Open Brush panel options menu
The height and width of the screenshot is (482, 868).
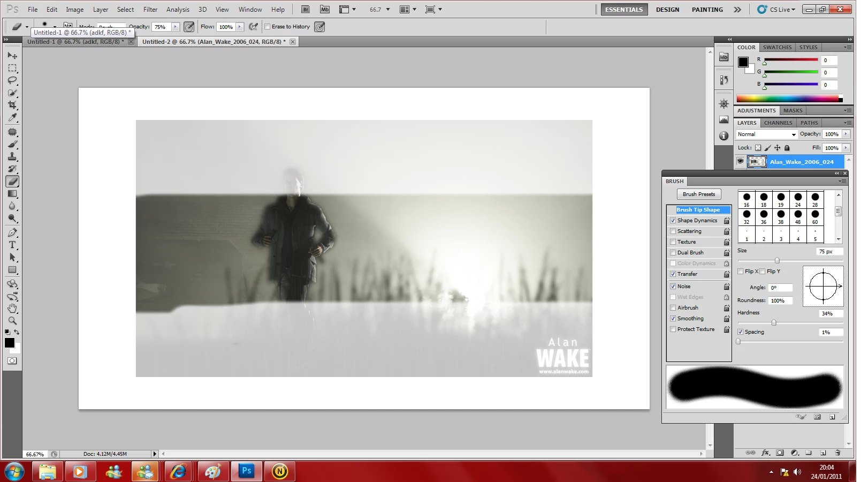(x=842, y=181)
